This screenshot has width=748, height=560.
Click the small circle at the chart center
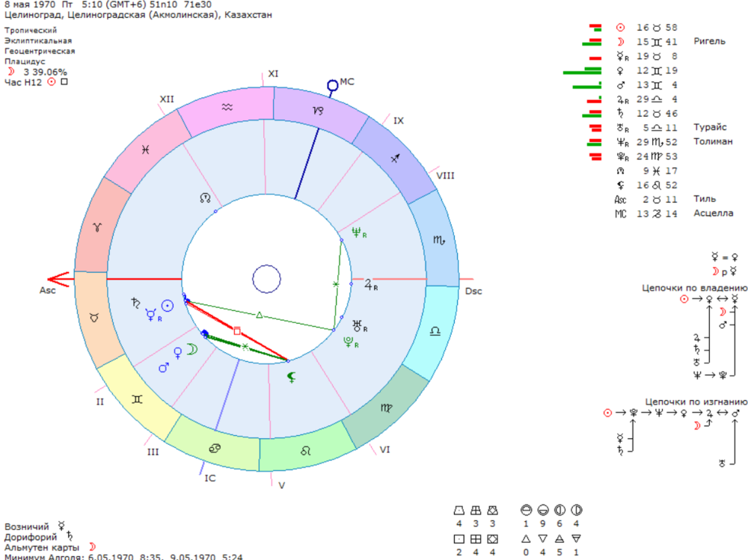click(x=267, y=279)
